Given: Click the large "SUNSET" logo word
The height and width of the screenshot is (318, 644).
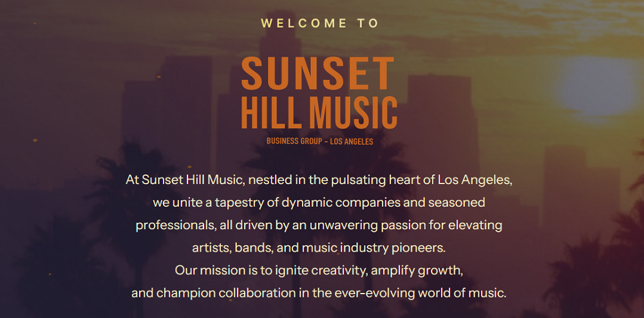Looking at the screenshot, I should point(318,74).
